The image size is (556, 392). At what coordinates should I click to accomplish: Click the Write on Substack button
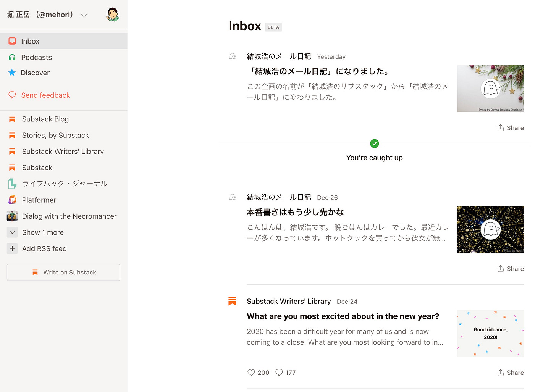click(x=63, y=272)
